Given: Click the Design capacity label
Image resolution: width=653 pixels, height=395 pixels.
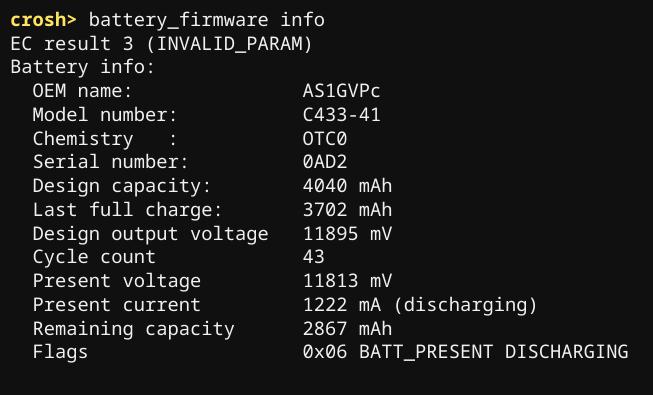Looking at the screenshot, I should (x=122, y=186).
